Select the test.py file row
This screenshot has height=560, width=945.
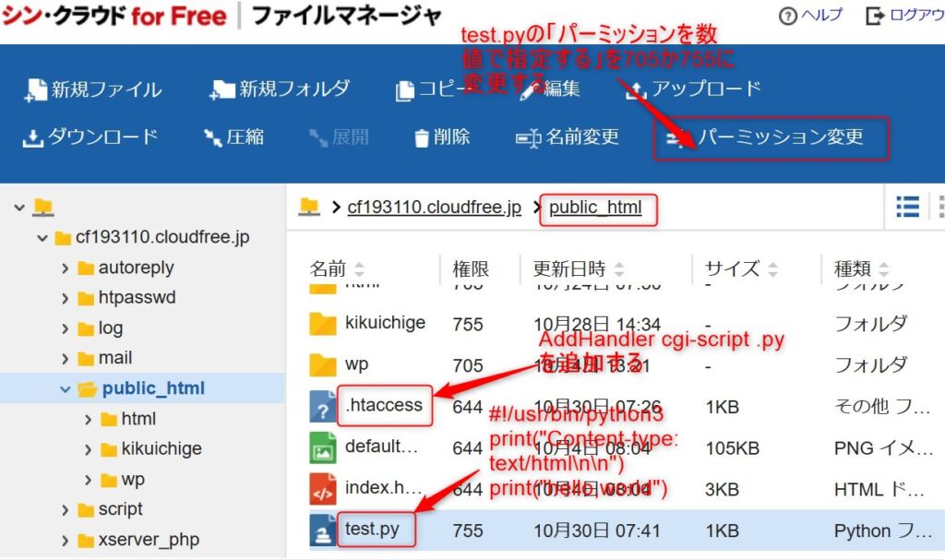coord(372,530)
